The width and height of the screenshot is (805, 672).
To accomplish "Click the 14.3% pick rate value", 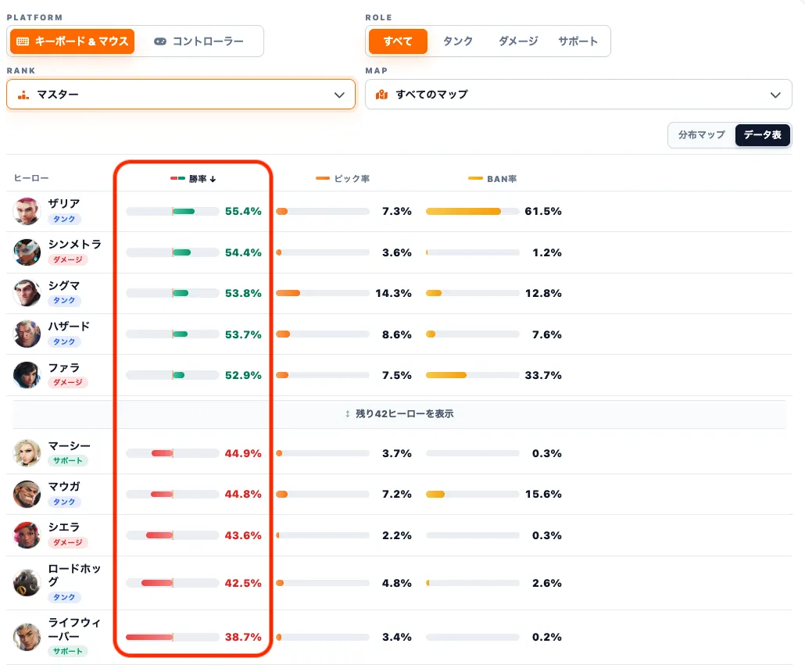I will pos(393,293).
